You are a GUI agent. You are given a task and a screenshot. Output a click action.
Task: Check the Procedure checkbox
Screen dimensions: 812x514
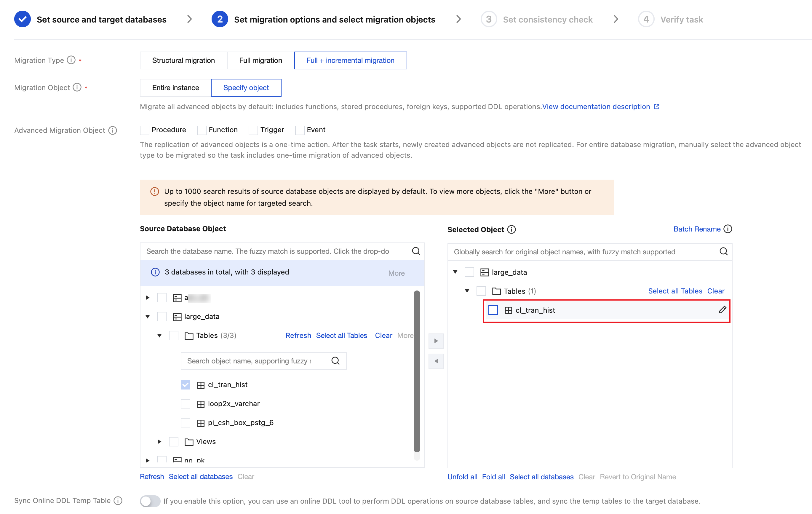click(x=144, y=130)
